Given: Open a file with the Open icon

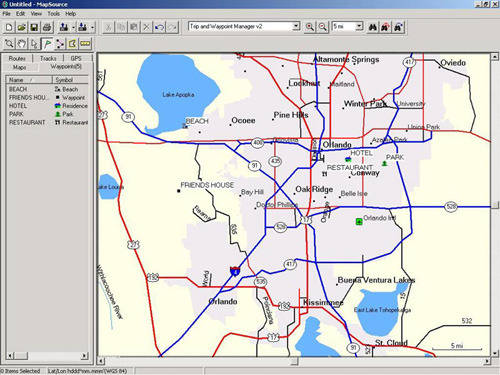Looking at the screenshot, I should (22, 27).
